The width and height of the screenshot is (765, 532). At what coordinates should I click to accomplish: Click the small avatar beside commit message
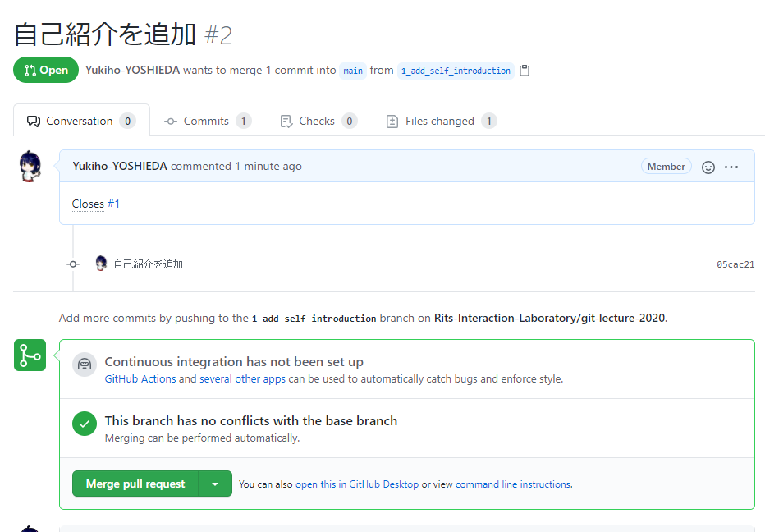pyautogui.click(x=101, y=263)
